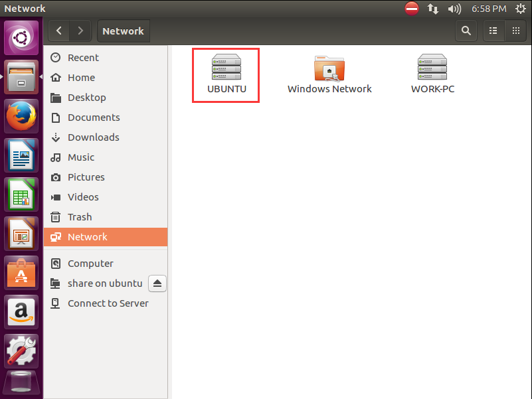The width and height of the screenshot is (532, 399).
Task: Open the sound volume indicator
Action: tap(454, 9)
